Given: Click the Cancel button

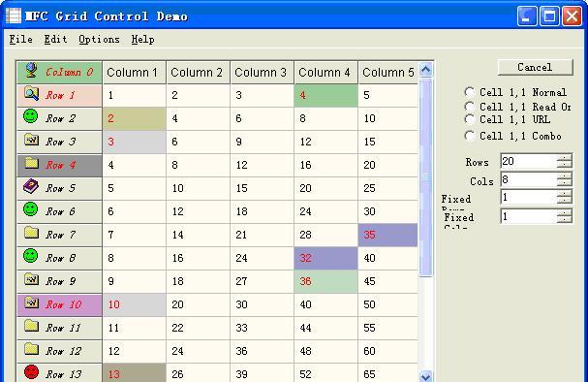Looking at the screenshot, I should point(535,67).
